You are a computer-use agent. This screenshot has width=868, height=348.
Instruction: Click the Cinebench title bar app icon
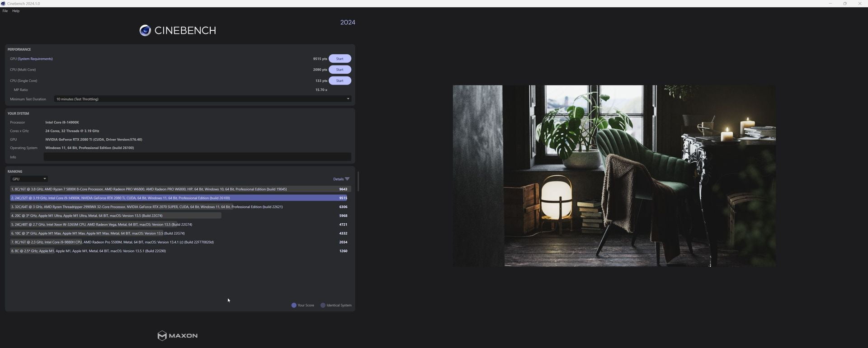point(3,4)
